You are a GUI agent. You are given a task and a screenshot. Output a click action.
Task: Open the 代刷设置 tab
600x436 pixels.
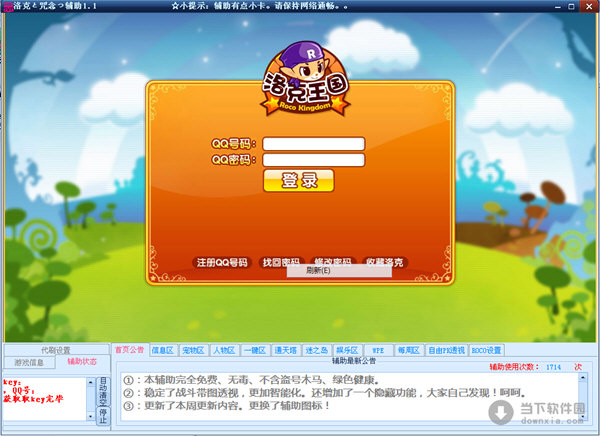pyautogui.click(x=56, y=350)
